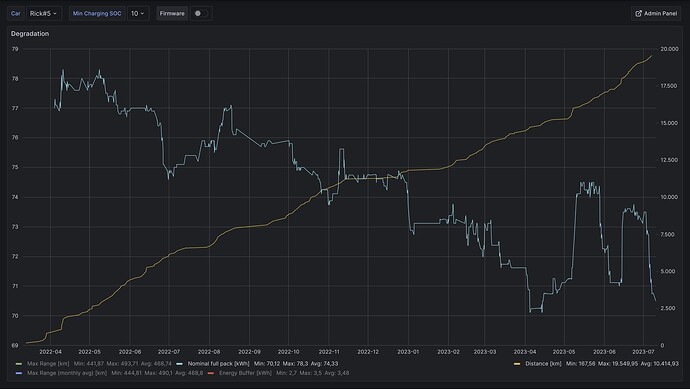Click the 2022-11 x-axis label

(x=329, y=352)
